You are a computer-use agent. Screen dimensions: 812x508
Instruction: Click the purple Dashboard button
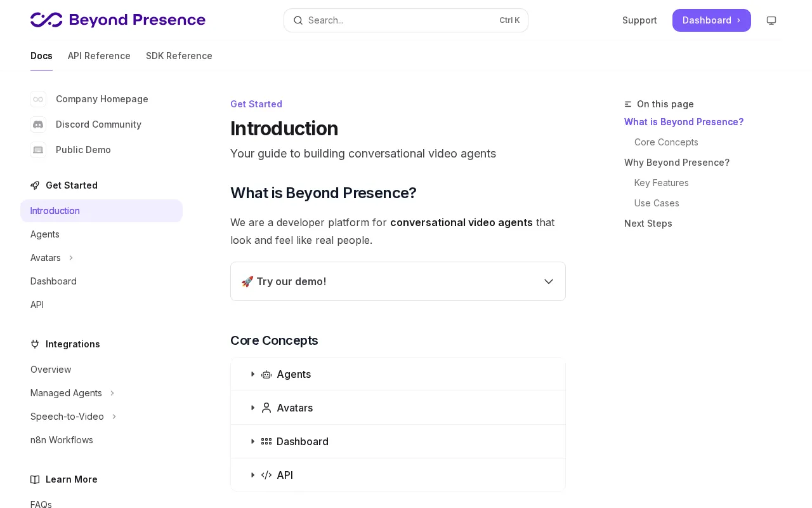click(x=712, y=20)
